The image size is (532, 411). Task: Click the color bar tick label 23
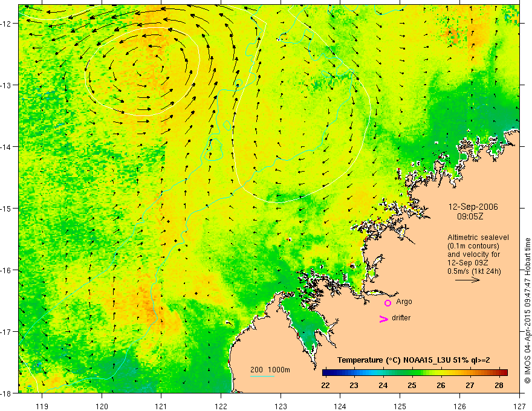[354, 385]
